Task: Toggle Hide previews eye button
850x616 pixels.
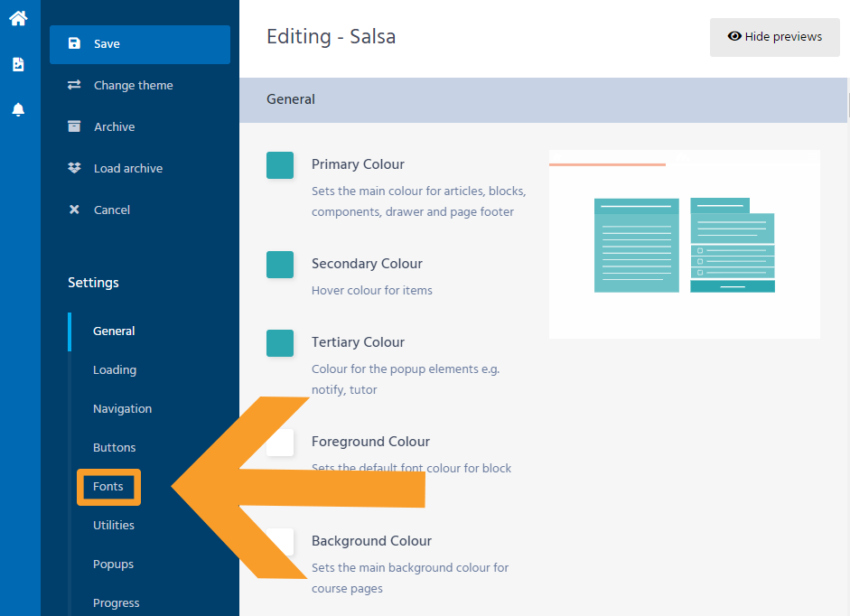Action: coord(775,37)
